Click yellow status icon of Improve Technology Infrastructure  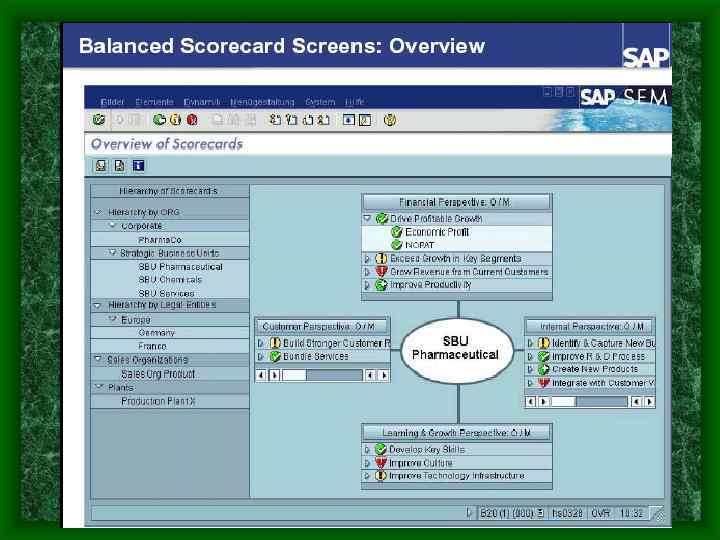[x=380, y=476]
